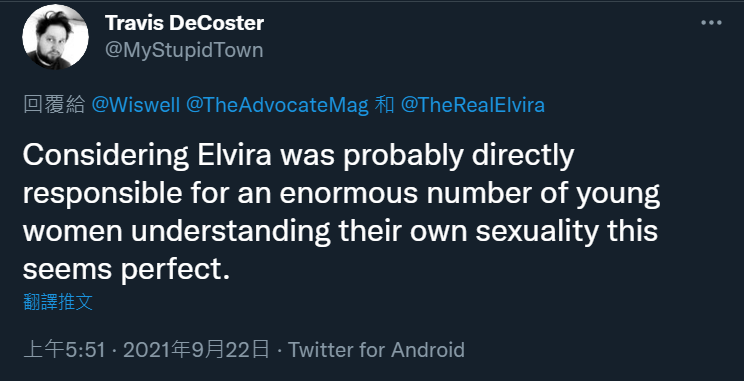Click the 回覆給 reply-to label
The image size is (744, 381).
click(x=54, y=105)
